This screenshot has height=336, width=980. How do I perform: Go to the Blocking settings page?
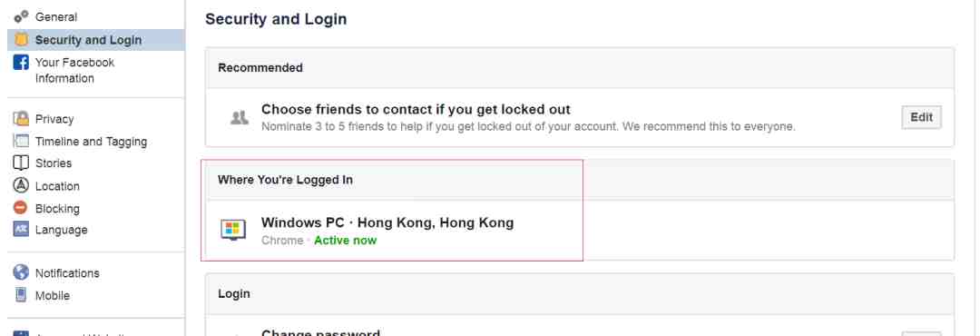click(57, 208)
